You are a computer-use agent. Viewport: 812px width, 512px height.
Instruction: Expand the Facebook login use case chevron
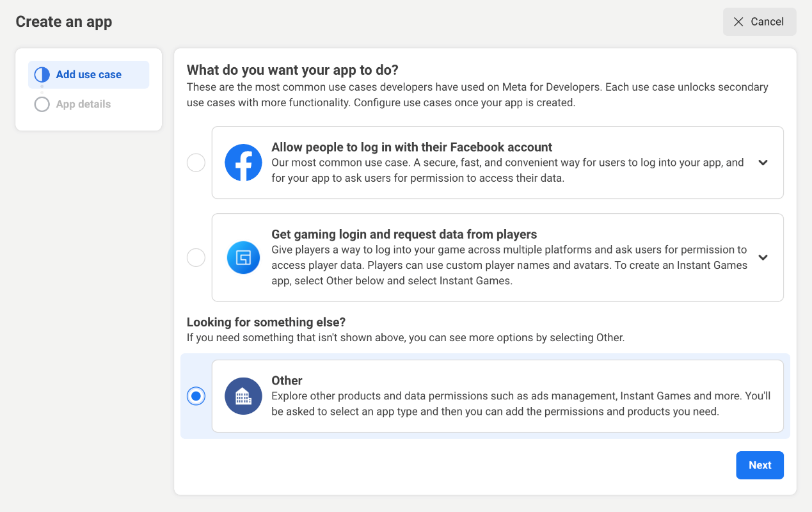point(763,163)
